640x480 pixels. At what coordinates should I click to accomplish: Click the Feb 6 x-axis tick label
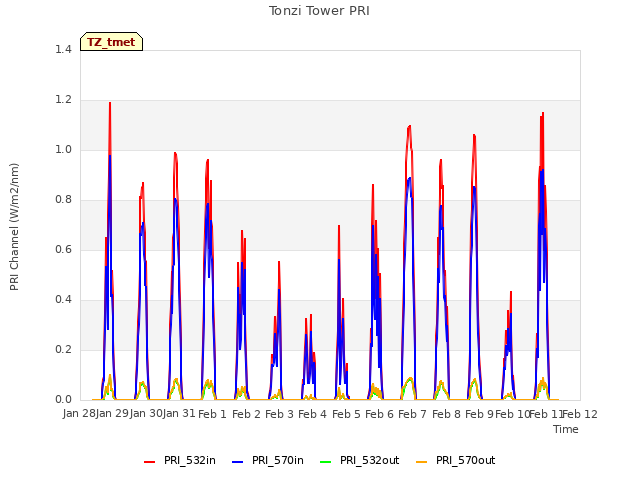coord(379,414)
